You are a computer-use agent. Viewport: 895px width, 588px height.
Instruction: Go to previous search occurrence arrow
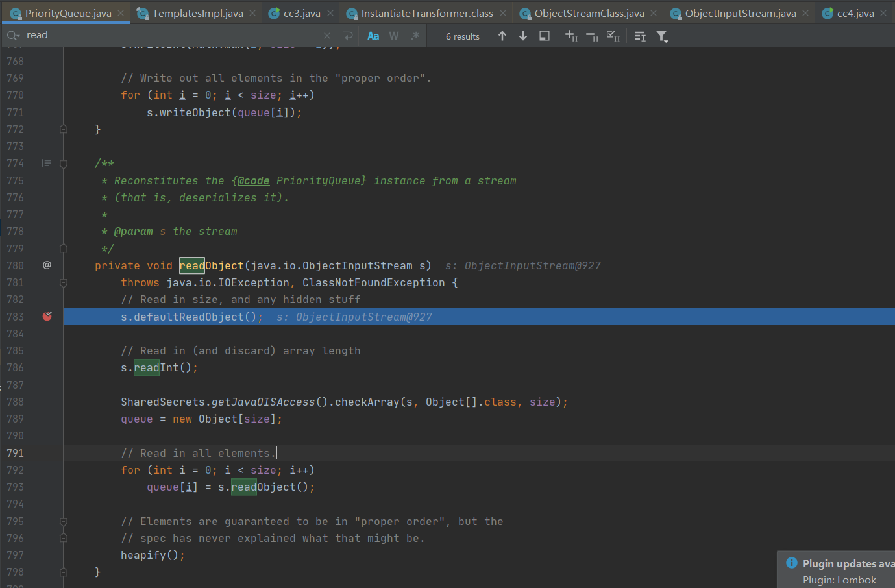[x=502, y=36]
